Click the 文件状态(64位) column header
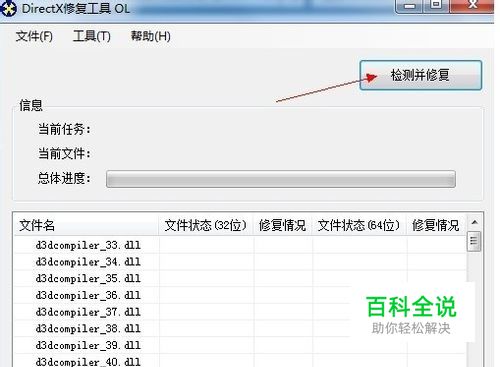 pyautogui.click(x=359, y=225)
